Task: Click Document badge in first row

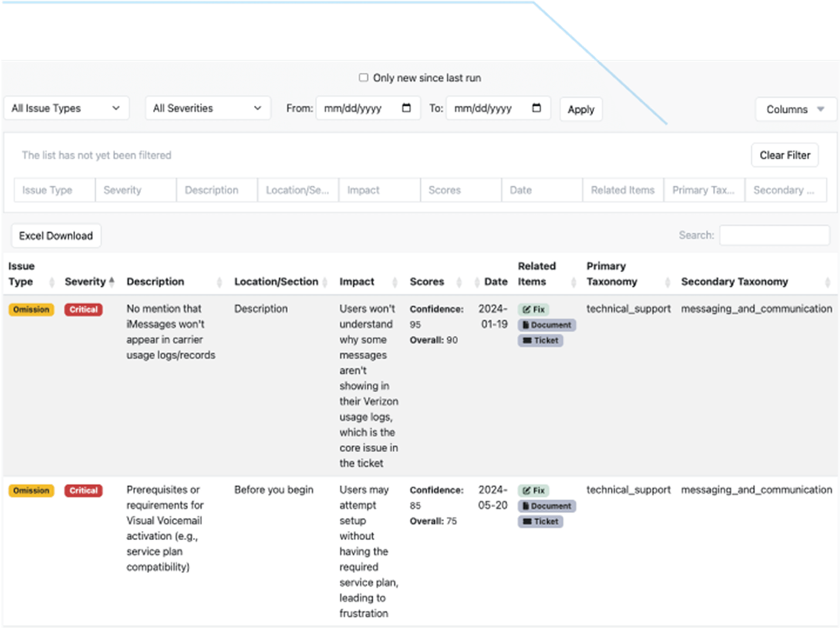Action: (x=546, y=325)
